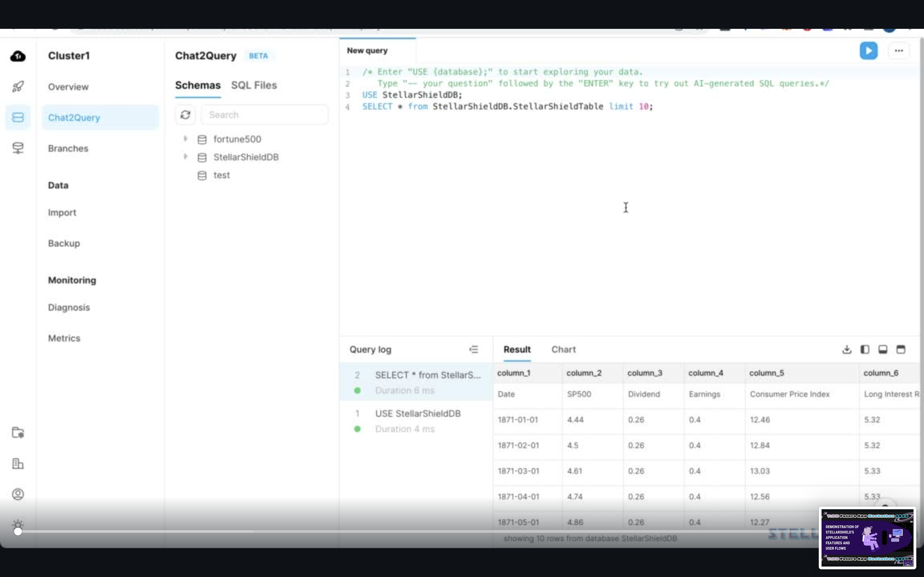924x577 pixels.
Task: Toggle the light/dark theme icon
Action: click(18, 524)
